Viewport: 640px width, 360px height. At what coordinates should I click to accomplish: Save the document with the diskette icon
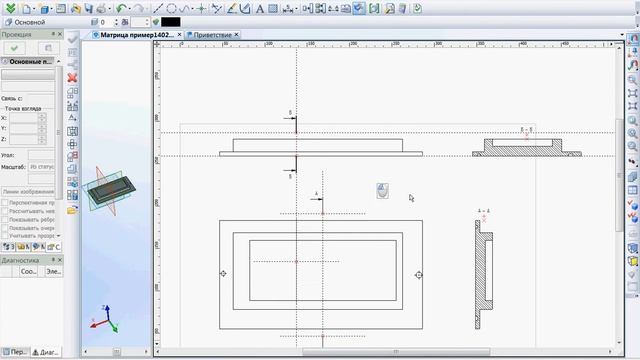(x=88, y=8)
